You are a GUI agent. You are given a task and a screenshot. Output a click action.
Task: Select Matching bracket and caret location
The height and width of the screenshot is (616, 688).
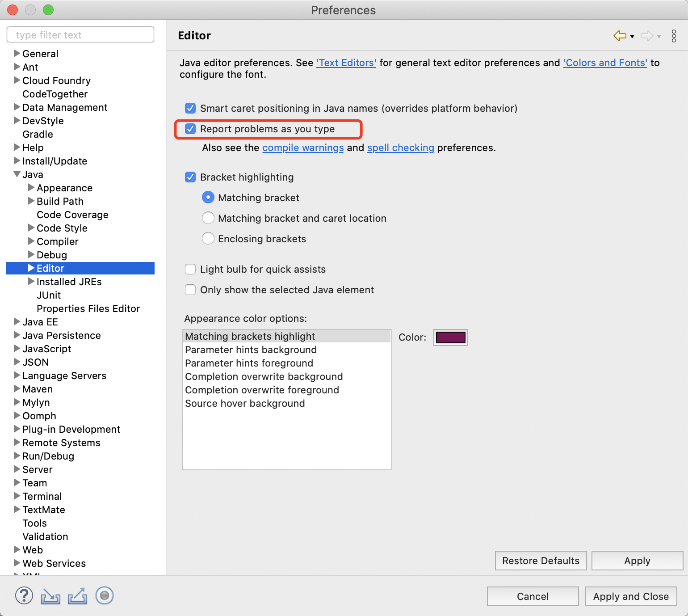208,218
